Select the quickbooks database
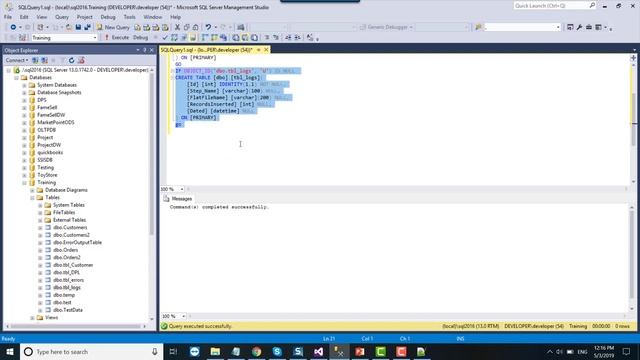This screenshot has width=640, height=360. tap(50, 153)
